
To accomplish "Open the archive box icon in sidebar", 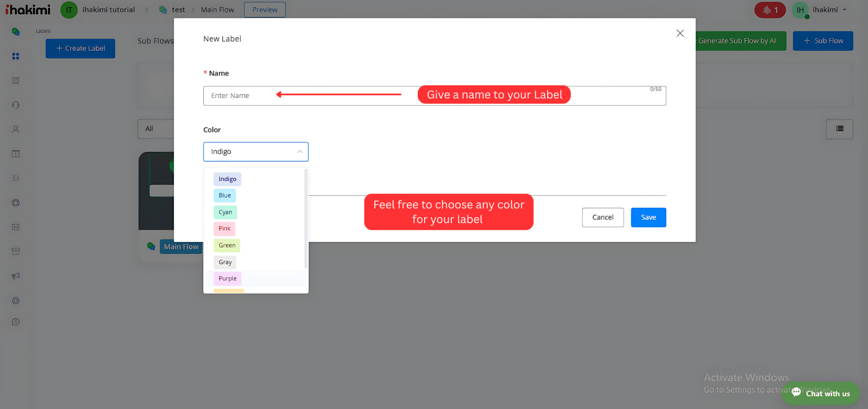I will coord(16,252).
